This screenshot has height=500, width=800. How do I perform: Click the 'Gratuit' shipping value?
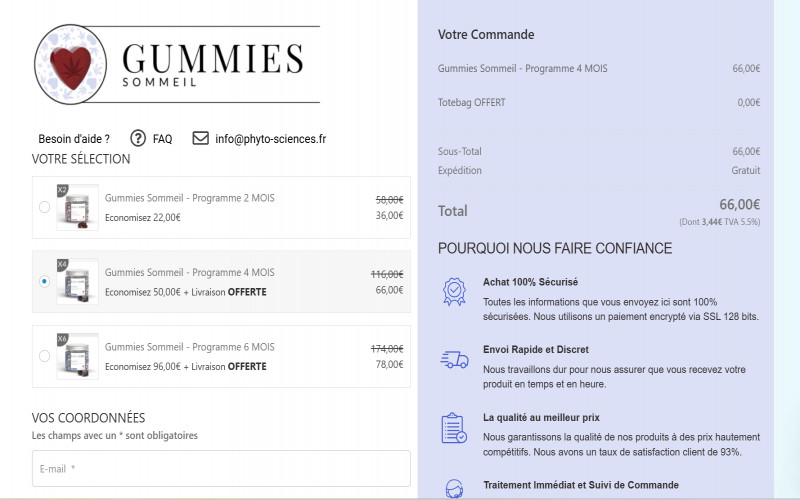[745, 170]
